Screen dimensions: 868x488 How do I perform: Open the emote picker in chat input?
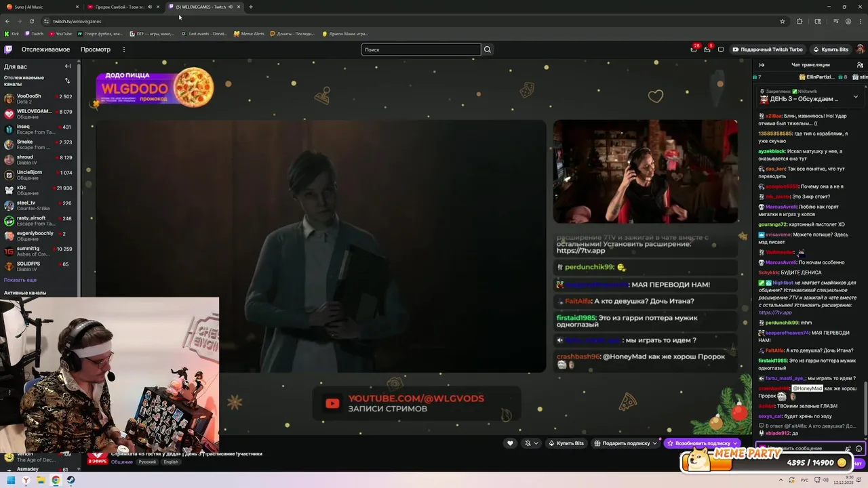click(x=859, y=449)
